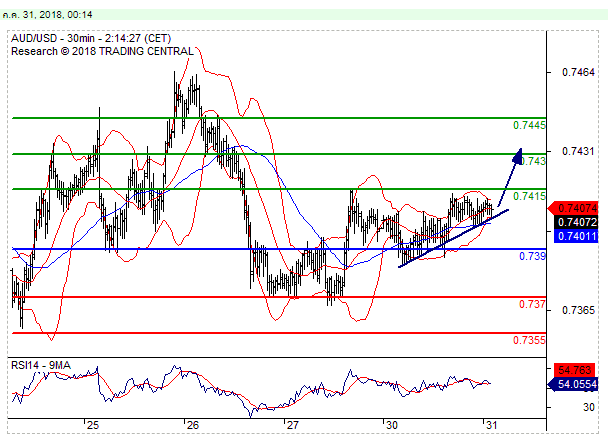Click the green 0.7445 resistance level label
The image size is (608, 444).
tap(529, 125)
